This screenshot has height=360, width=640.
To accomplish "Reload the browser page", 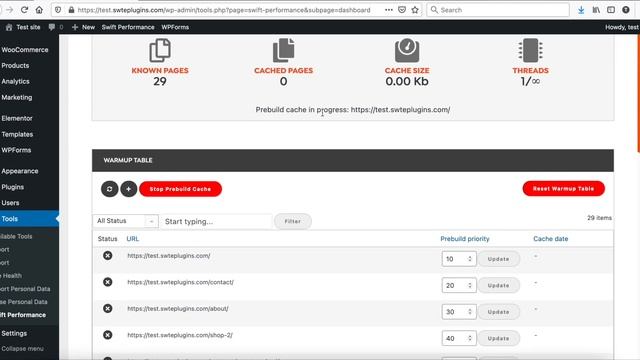I will click(24, 10).
